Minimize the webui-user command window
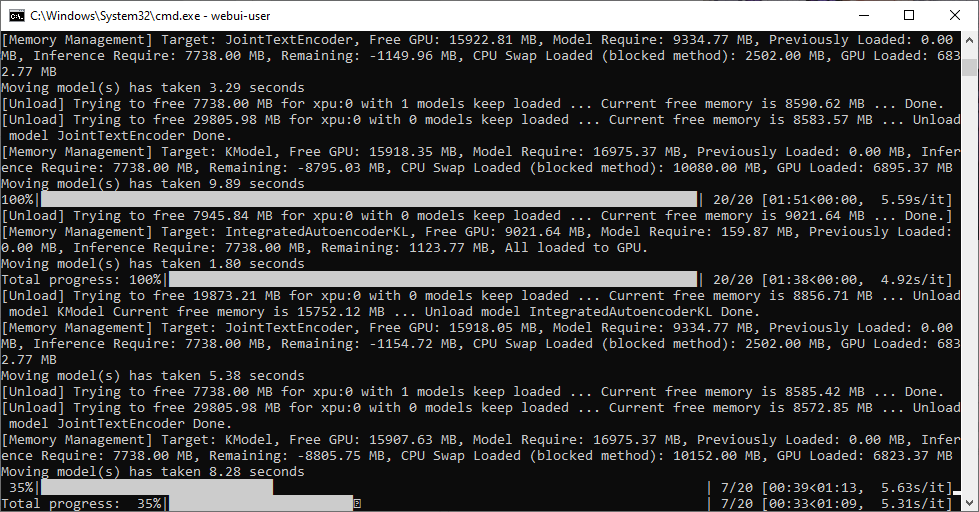The width and height of the screenshot is (979, 512). [864, 15]
